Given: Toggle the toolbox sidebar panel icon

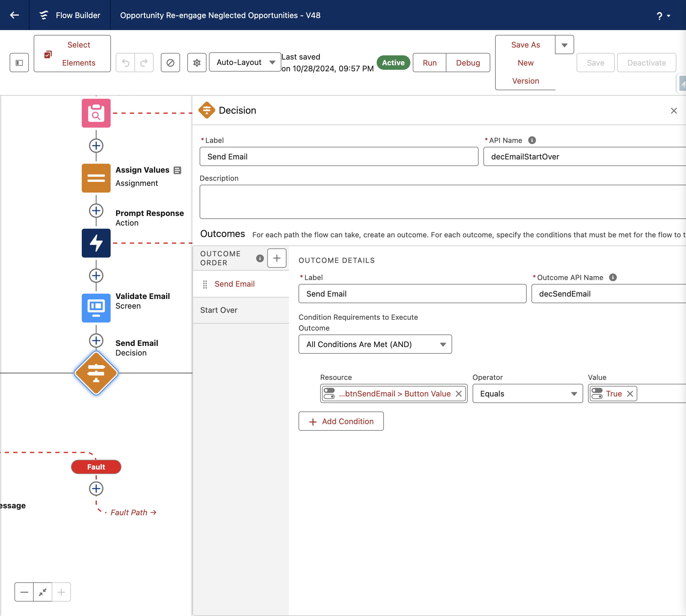Looking at the screenshot, I should click(19, 63).
